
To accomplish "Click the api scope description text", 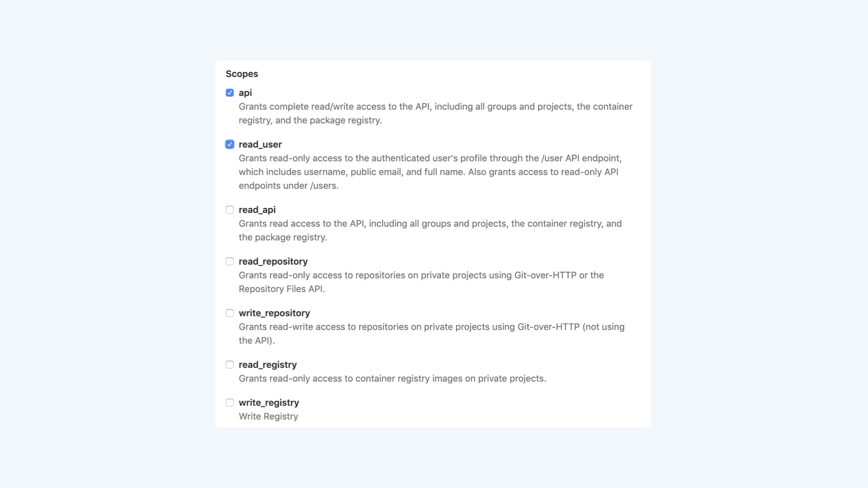I will (435, 113).
